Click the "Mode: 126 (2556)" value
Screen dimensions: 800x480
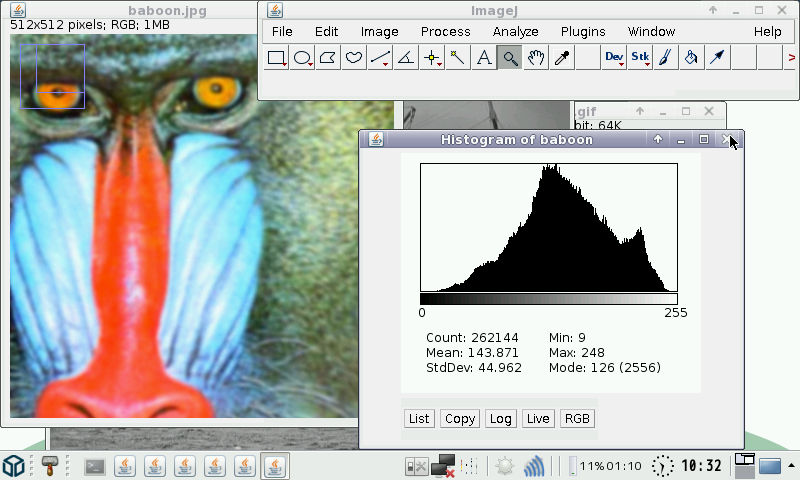[x=605, y=368]
